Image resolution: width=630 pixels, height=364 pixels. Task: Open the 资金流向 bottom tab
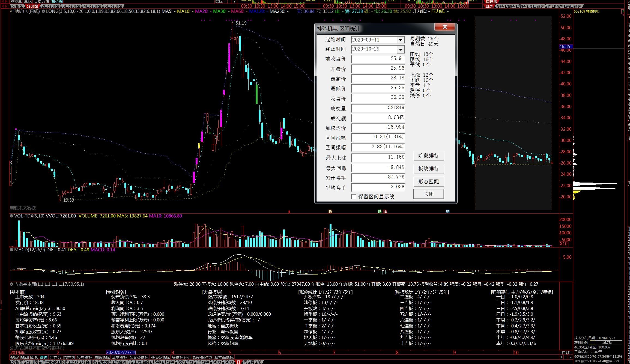click(123, 362)
